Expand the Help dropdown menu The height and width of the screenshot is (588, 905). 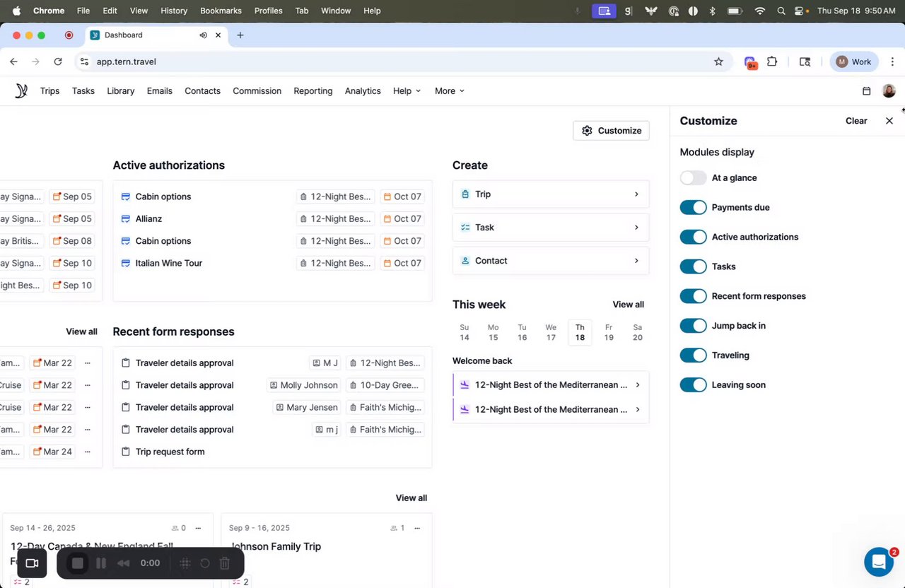[x=407, y=90]
